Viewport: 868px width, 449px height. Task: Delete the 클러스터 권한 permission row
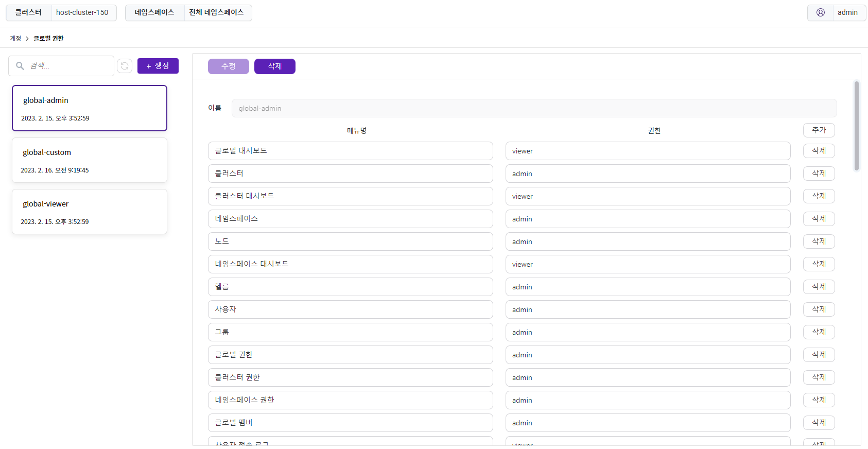coord(819,377)
